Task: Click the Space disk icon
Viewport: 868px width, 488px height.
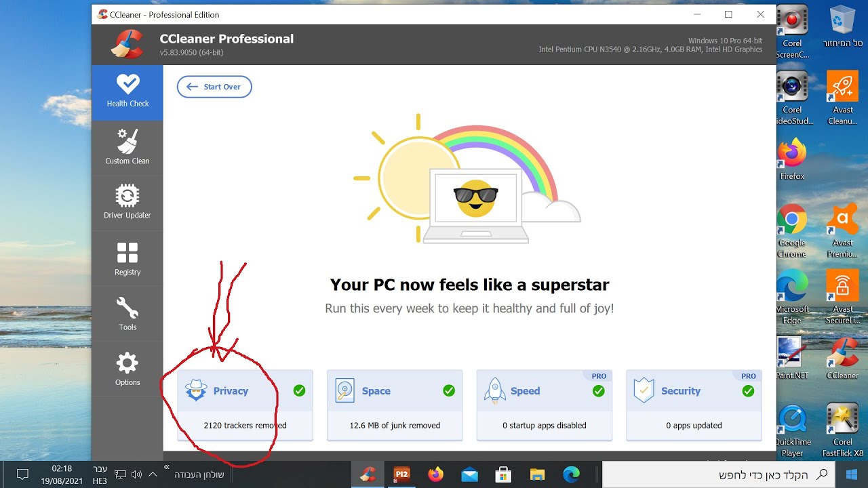Action: [345, 390]
